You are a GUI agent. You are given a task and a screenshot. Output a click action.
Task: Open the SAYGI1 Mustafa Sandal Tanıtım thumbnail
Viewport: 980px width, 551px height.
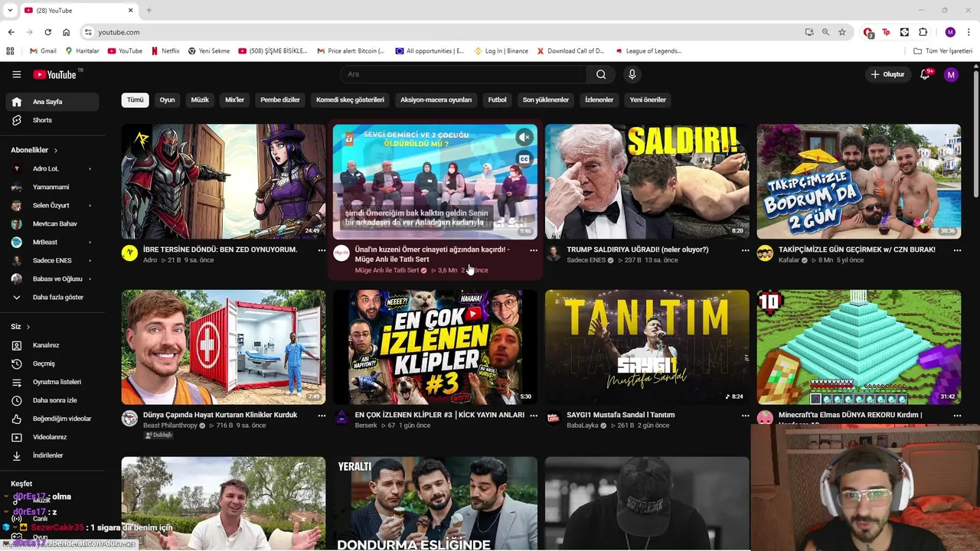point(647,347)
